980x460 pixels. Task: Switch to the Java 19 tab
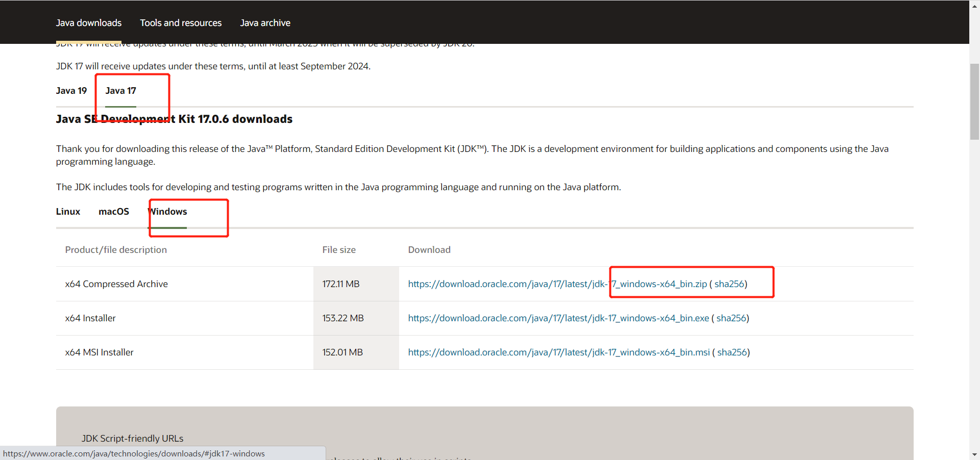[71, 91]
